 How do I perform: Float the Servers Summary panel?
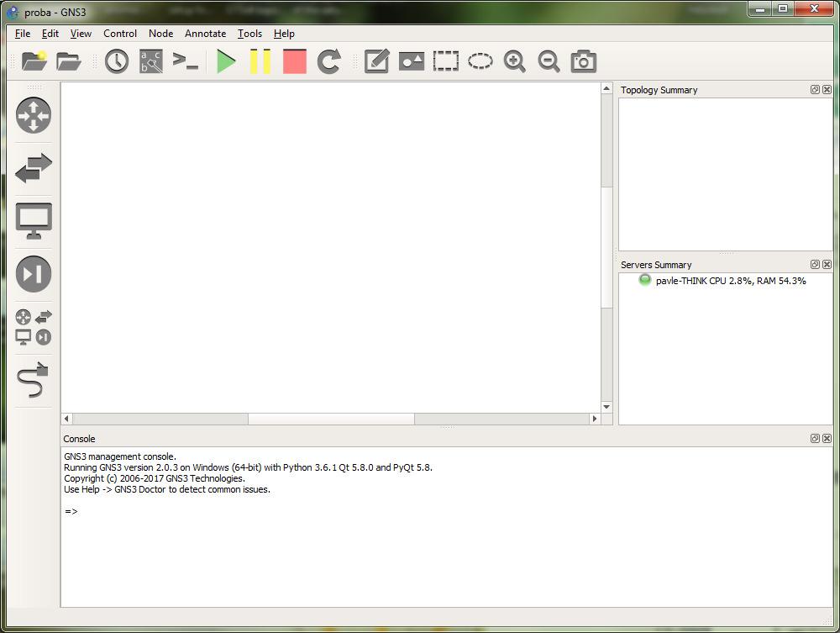pos(815,264)
